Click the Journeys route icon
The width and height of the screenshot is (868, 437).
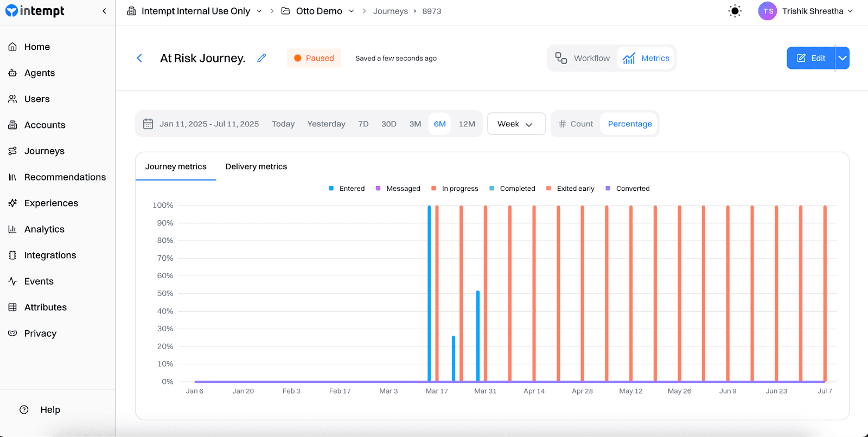12,151
